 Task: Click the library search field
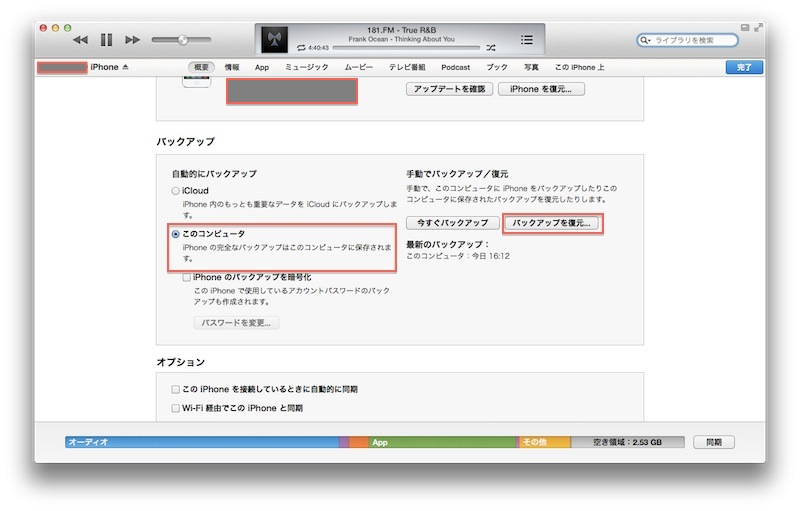pos(687,40)
